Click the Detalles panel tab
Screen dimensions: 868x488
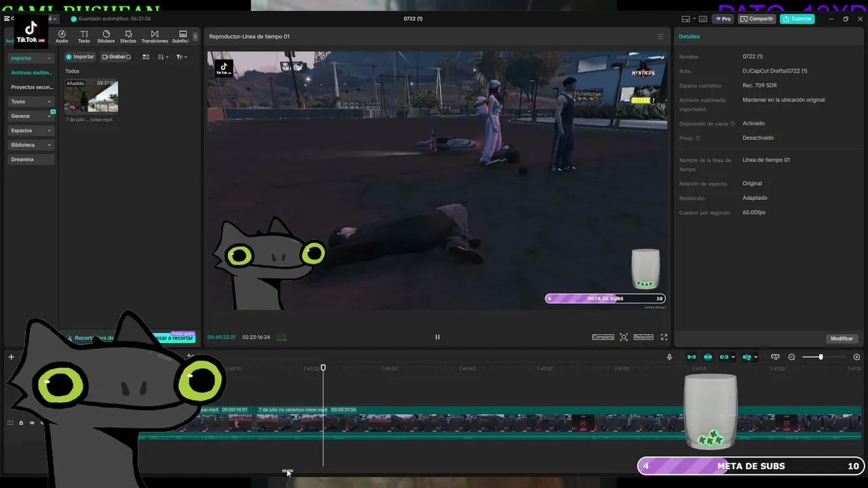tap(690, 37)
